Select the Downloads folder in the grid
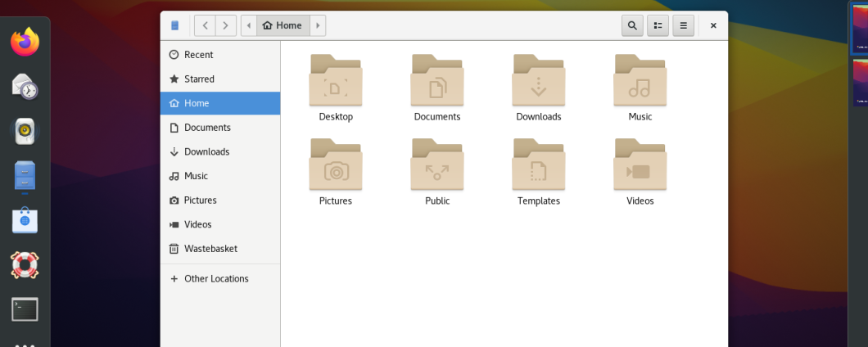Viewport: 868px width, 347px height. (x=538, y=81)
